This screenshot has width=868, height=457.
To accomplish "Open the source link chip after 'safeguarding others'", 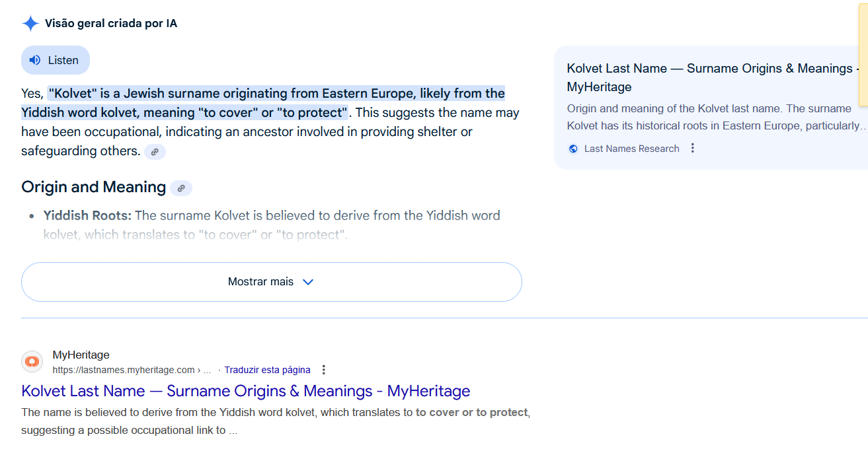I will click(x=155, y=152).
